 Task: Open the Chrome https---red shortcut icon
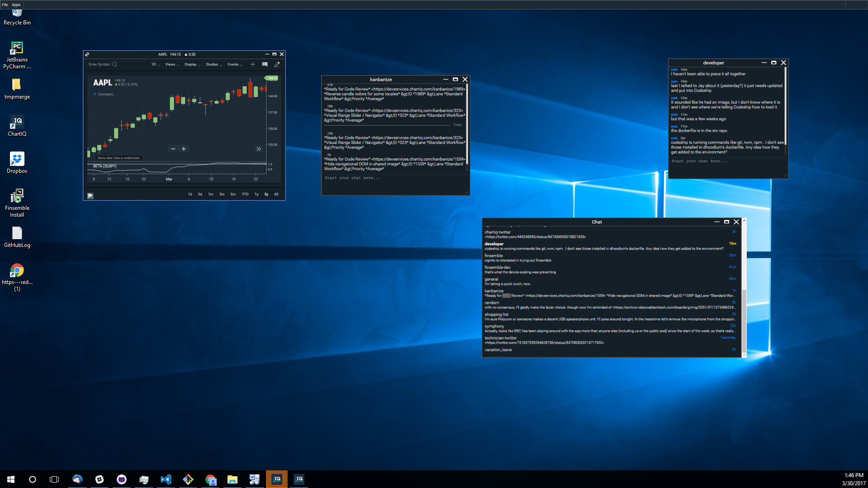click(x=17, y=277)
